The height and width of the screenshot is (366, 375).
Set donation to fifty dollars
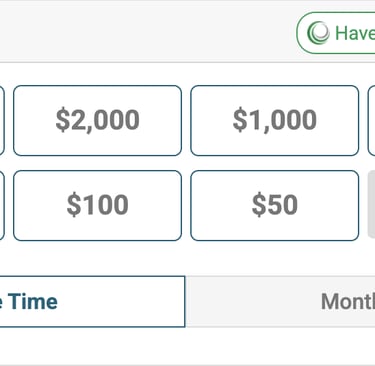275,205
